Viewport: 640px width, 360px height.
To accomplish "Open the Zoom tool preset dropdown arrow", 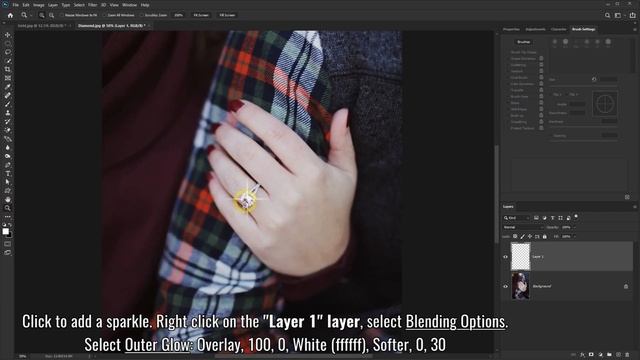I will (31, 16).
